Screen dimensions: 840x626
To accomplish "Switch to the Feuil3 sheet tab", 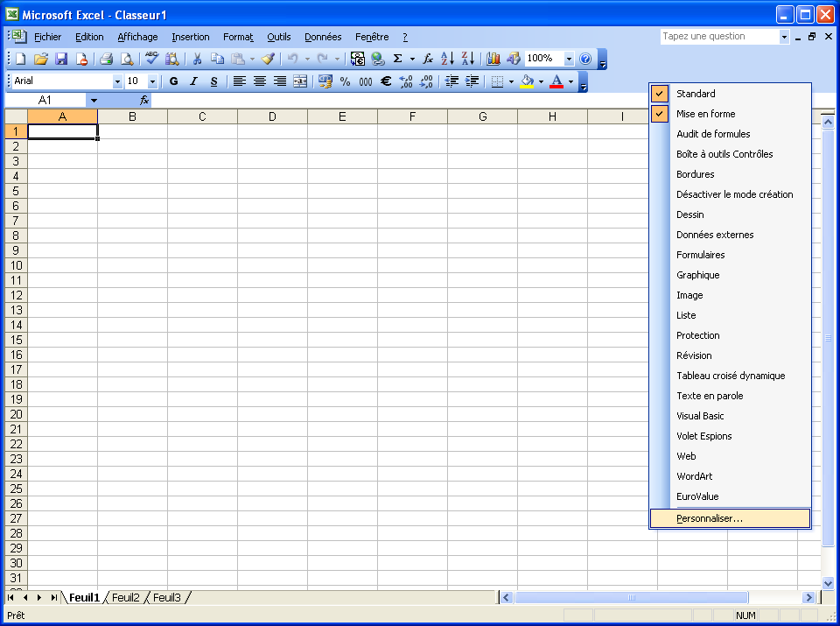I will [x=167, y=598].
